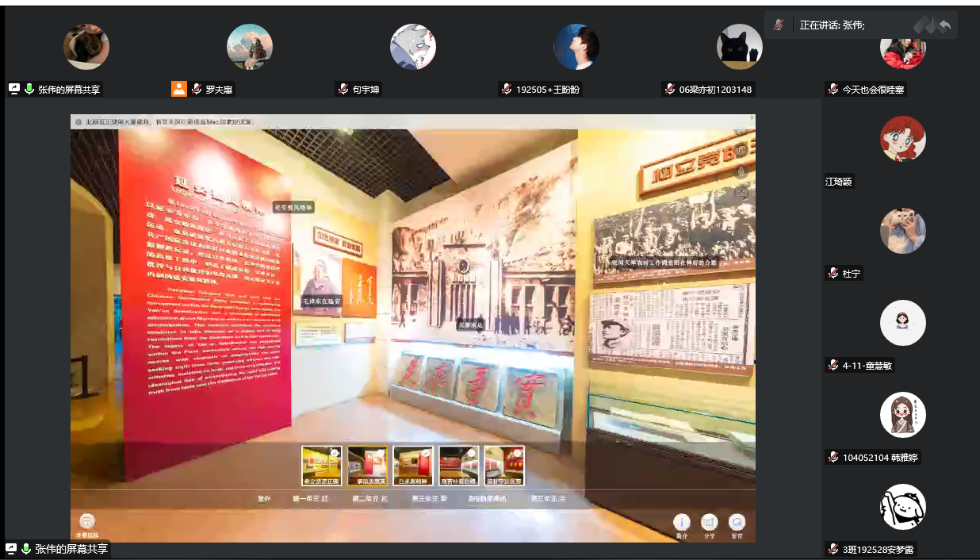
Task: Click the narration microphone icon in panorama
Action: click(x=742, y=171)
